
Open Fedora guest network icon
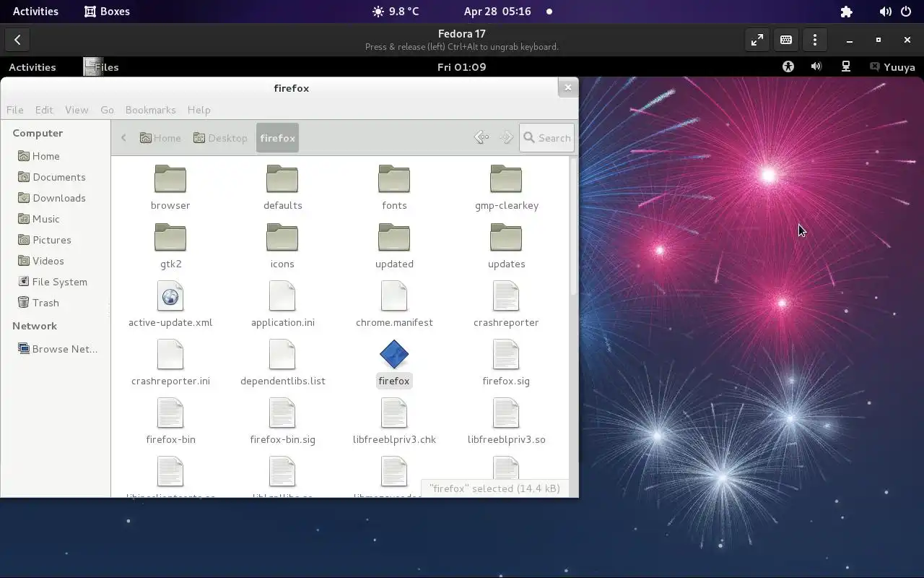point(846,66)
